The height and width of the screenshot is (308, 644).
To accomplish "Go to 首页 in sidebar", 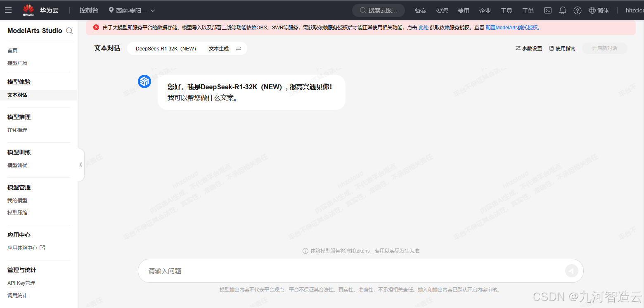I will pyautogui.click(x=12, y=50).
